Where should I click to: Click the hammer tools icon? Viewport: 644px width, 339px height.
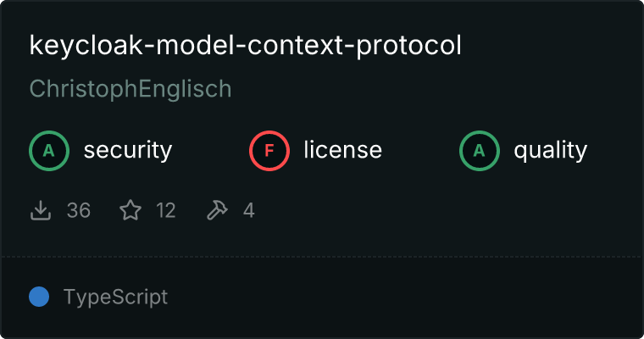click(x=217, y=210)
